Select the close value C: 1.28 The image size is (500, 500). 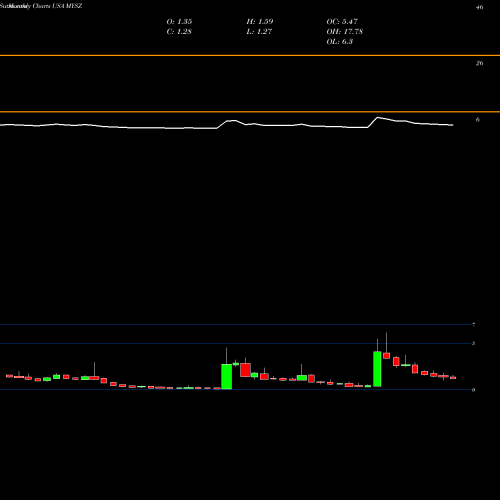[179, 31]
